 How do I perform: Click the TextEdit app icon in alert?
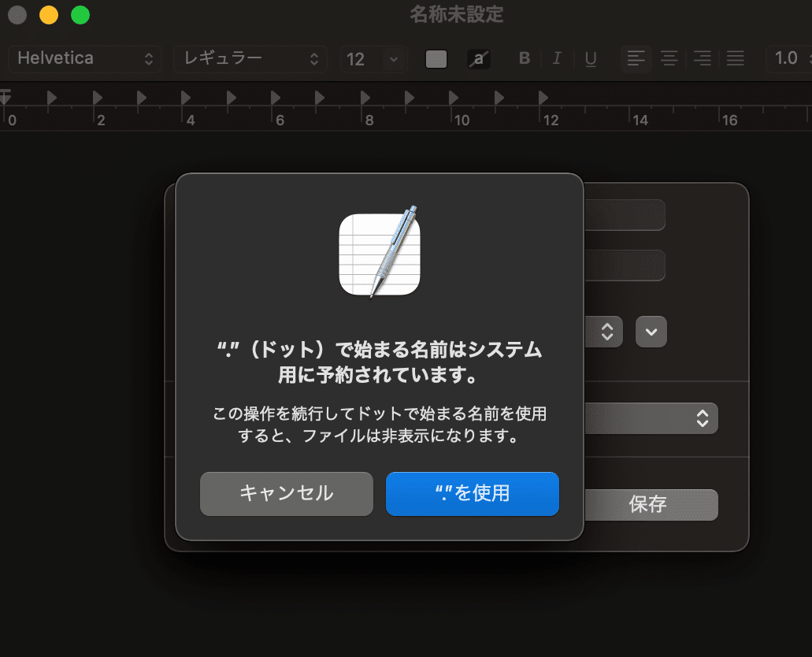point(380,252)
